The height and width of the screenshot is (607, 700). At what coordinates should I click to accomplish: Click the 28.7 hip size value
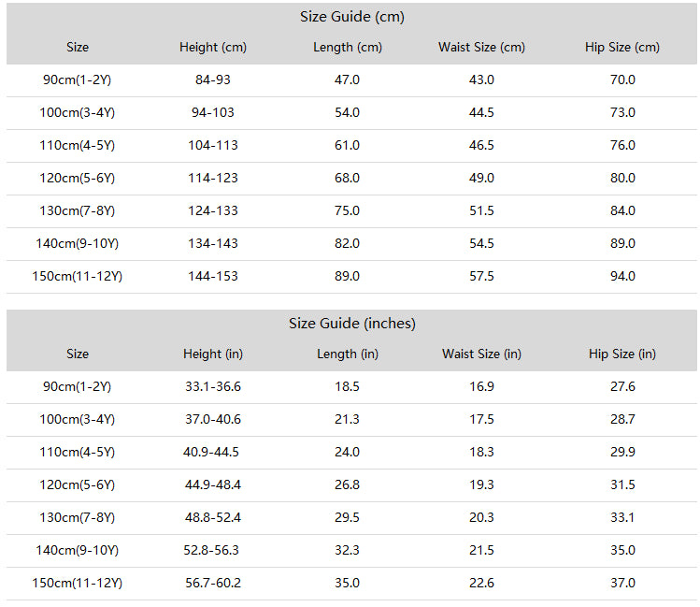622,419
